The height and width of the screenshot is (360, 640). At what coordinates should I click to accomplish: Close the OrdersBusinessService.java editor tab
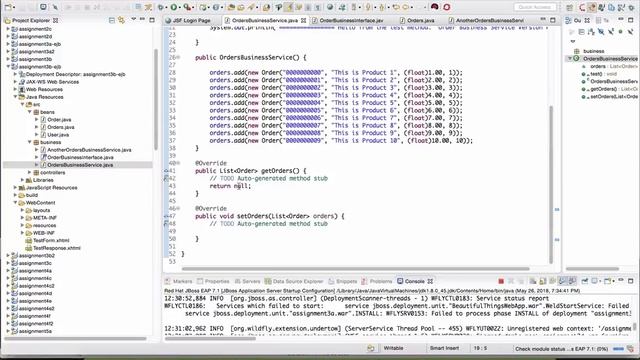click(x=304, y=20)
